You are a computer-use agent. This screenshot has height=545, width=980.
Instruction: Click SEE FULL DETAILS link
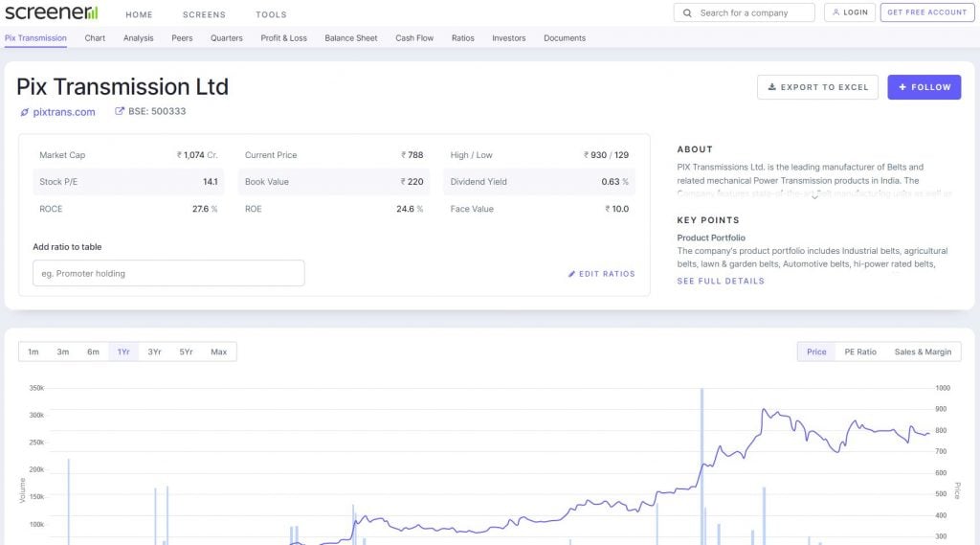(x=721, y=281)
